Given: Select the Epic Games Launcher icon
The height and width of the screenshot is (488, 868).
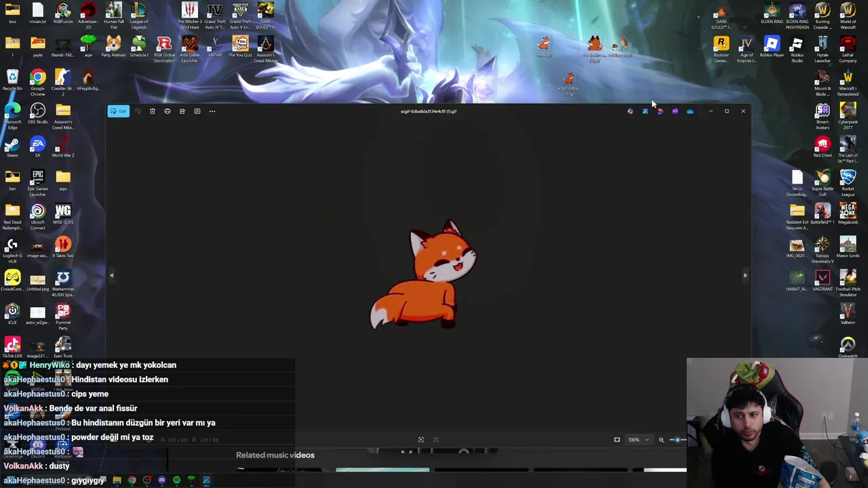Looking at the screenshot, I should coord(38,183).
